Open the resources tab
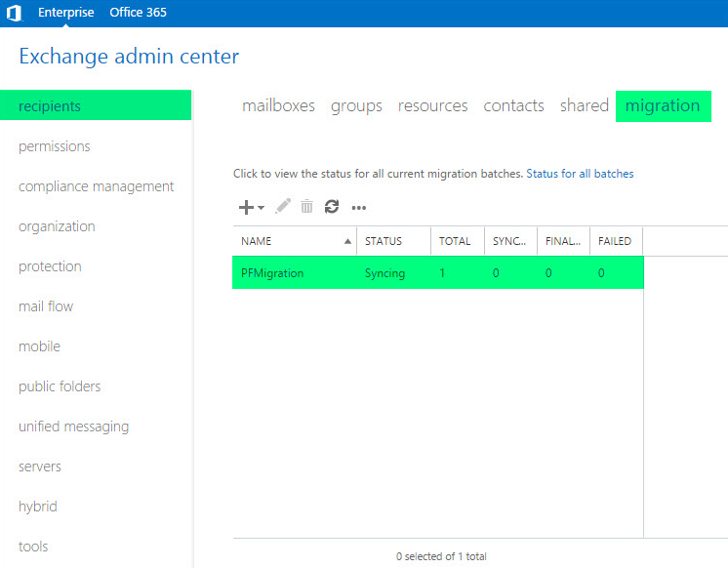The image size is (728, 568). [432, 106]
